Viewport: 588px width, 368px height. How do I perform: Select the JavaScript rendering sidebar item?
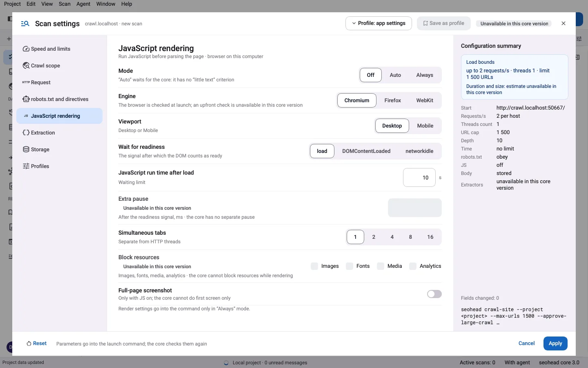[x=59, y=116]
